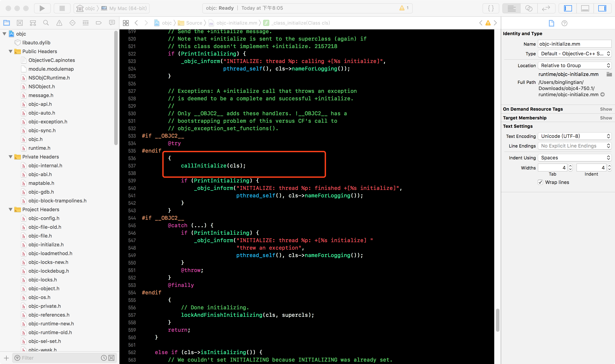
Task: Show Target Membership section
Action: [606, 118]
